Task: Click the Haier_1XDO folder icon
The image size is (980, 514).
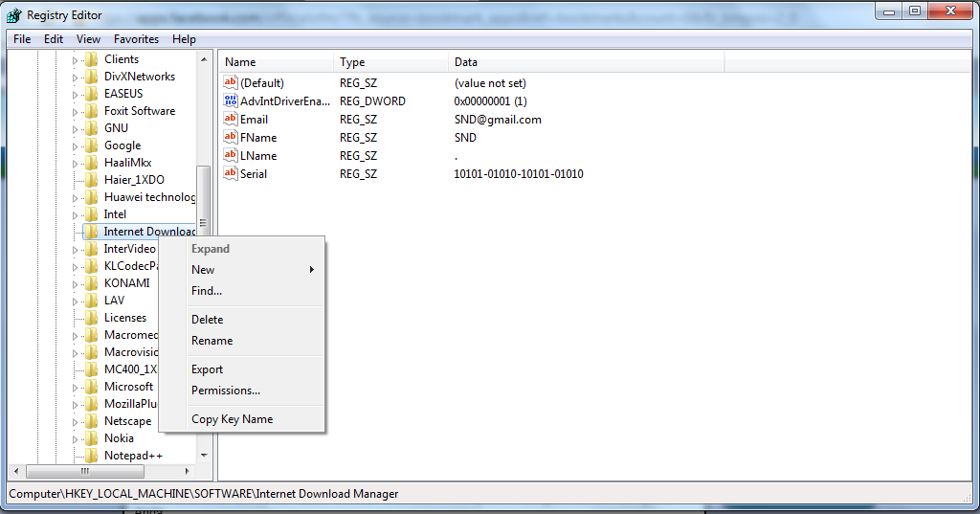Action: 91,180
